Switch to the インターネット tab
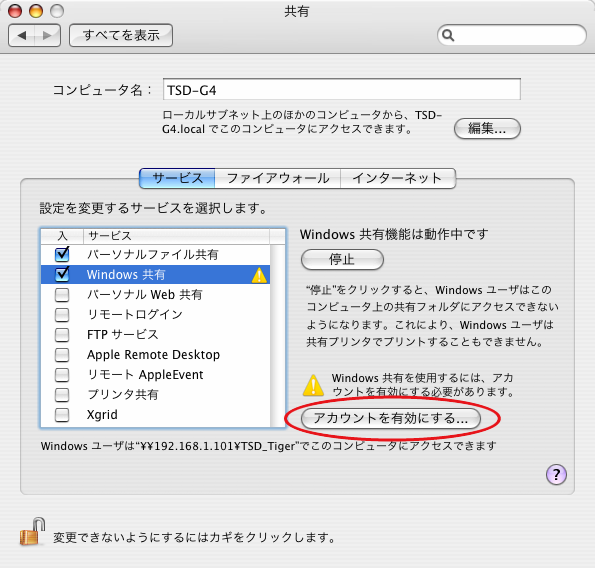Screen dimensions: 595x568 [398, 178]
